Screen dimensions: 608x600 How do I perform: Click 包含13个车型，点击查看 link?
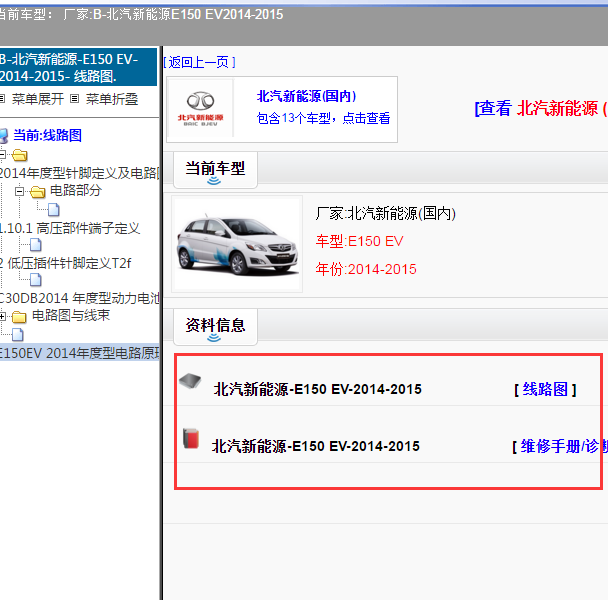[x=323, y=118]
